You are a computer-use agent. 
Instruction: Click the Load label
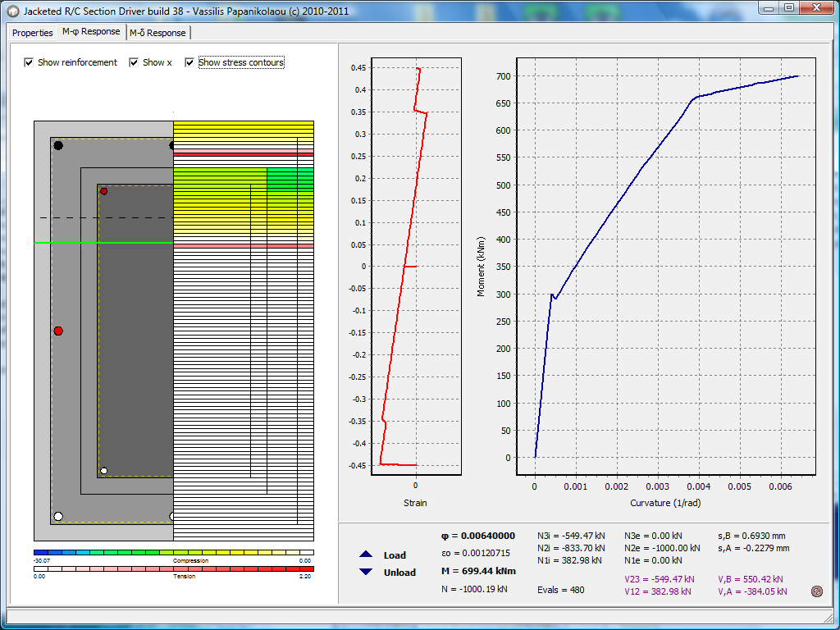395,555
